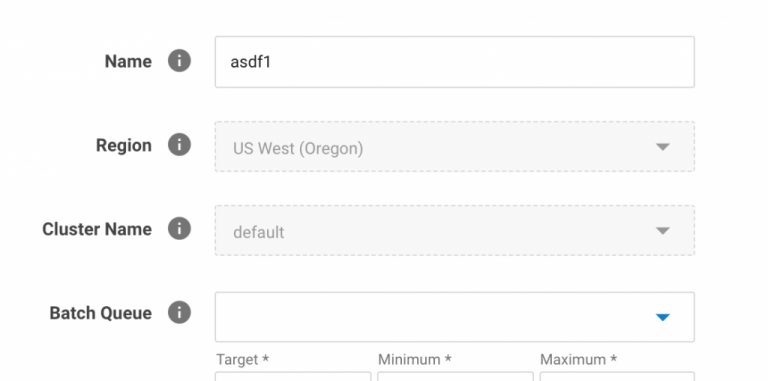The width and height of the screenshot is (768, 381).
Task: Open the US West (Oregon) region dropdown
Action: pyautogui.click(x=455, y=146)
